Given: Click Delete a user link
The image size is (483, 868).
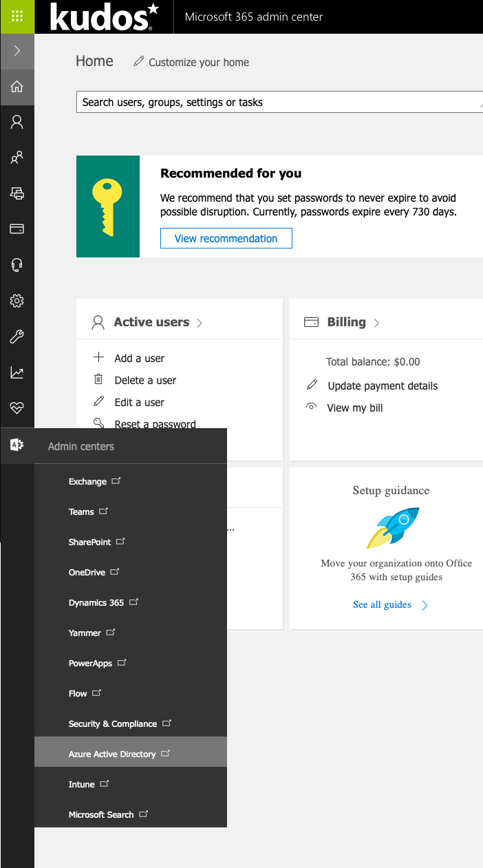Looking at the screenshot, I should pyautogui.click(x=145, y=380).
